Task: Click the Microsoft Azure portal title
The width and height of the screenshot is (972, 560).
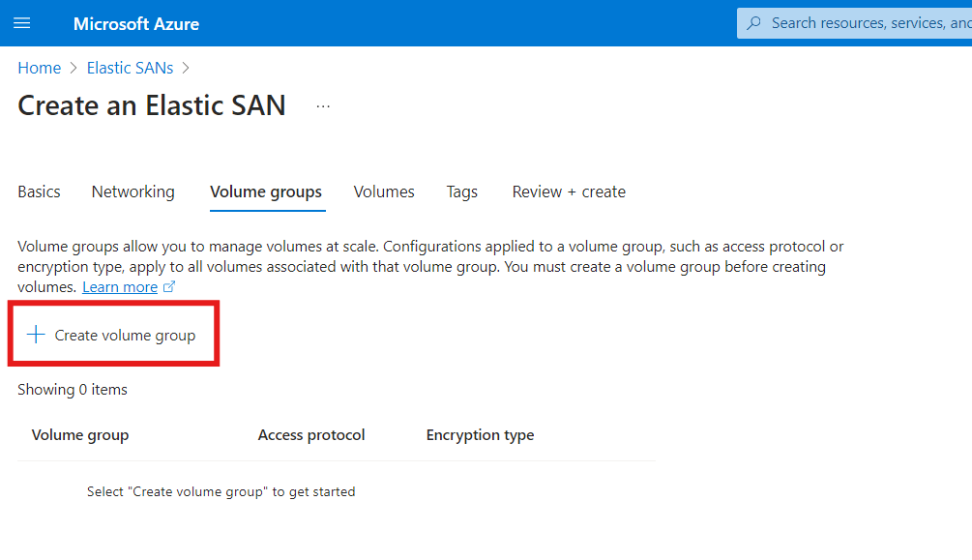Action: click(x=136, y=24)
